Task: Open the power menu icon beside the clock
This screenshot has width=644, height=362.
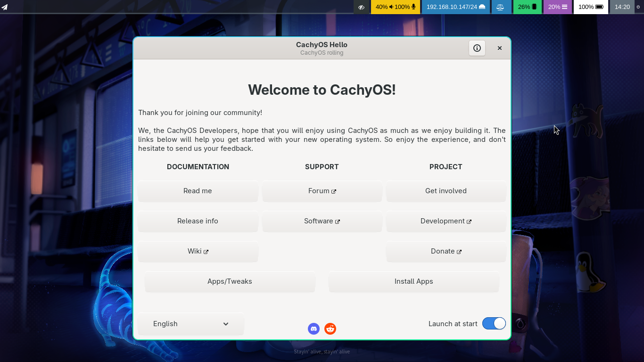Action: click(x=638, y=7)
